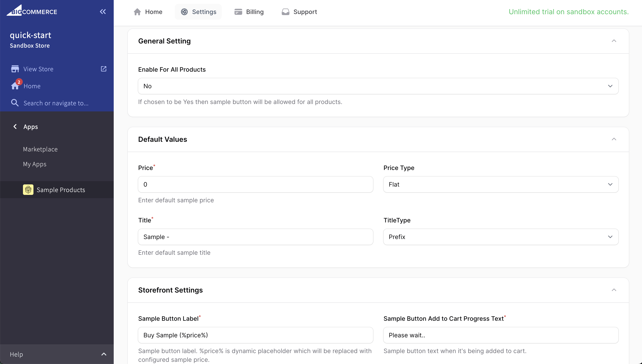Image resolution: width=642 pixels, height=364 pixels.
Task: Open the Settings tab
Action: [x=198, y=12]
